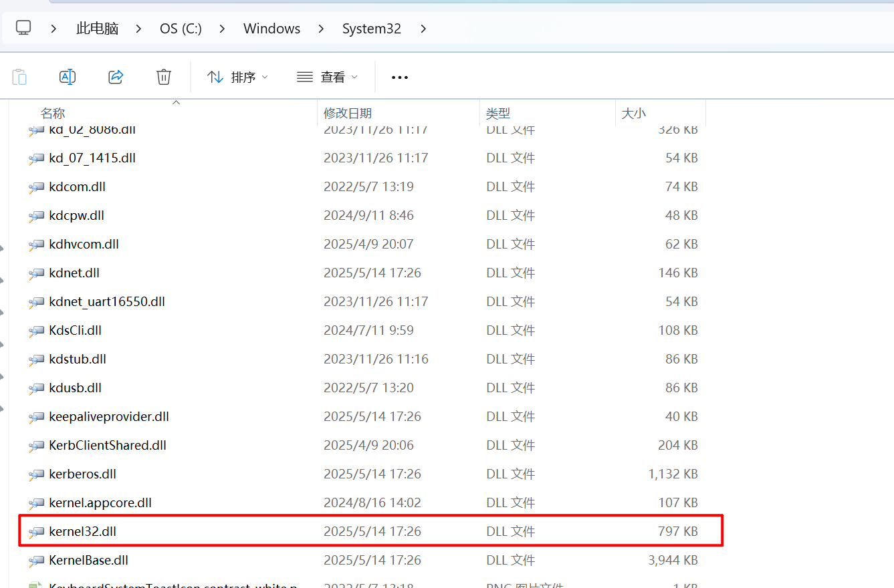The width and height of the screenshot is (894, 588).
Task: Go to Windows folder in breadcrumb
Action: click(x=271, y=29)
